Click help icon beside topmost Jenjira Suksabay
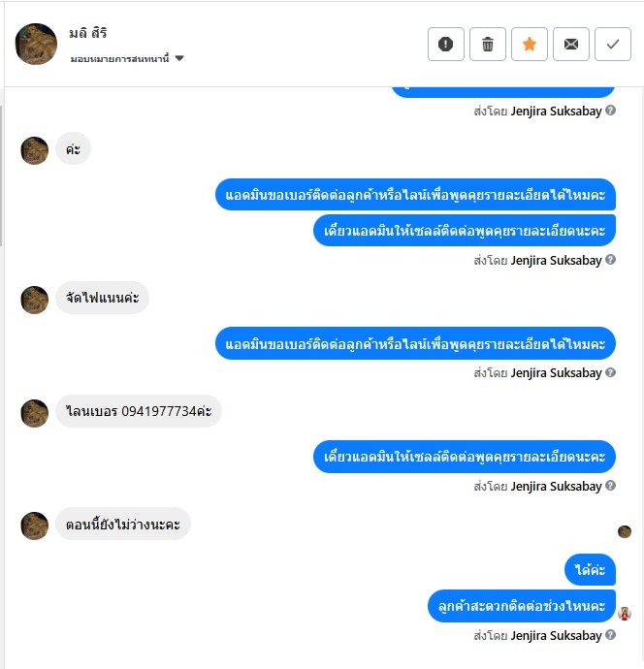 pos(610,111)
